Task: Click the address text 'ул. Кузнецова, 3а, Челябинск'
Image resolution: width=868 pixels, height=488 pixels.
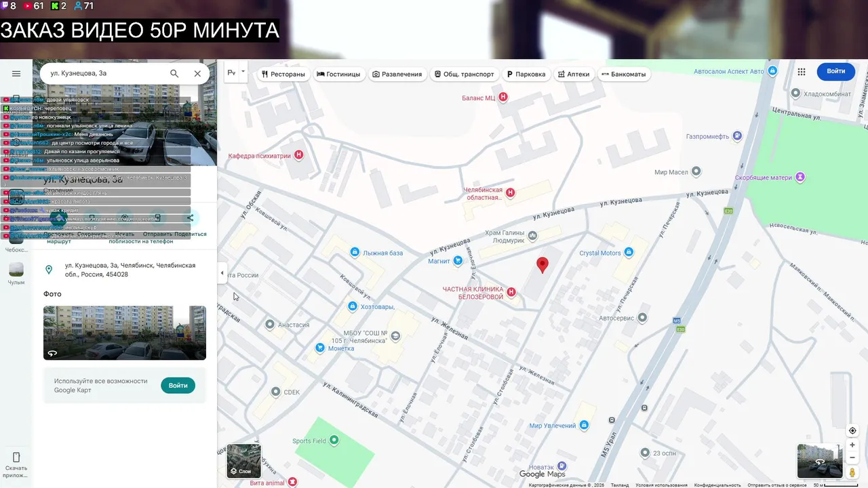Action: pos(130,270)
